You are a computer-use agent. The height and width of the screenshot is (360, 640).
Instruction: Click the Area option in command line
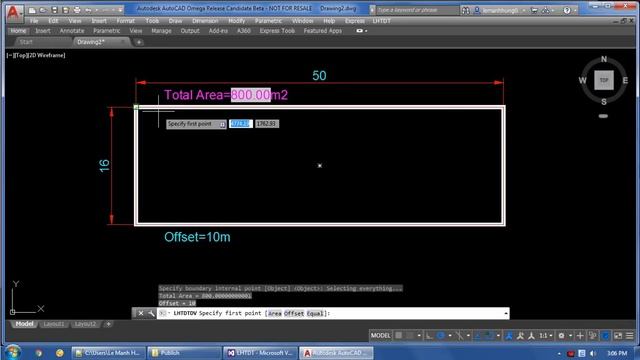pyautogui.click(x=275, y=313)
